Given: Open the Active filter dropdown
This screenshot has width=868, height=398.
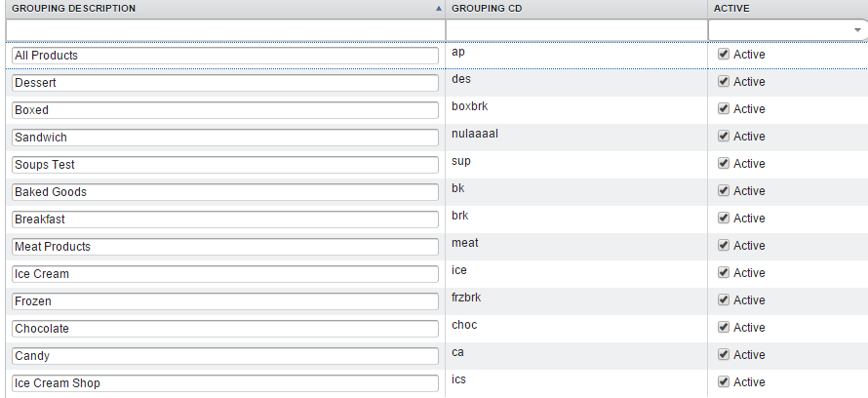Looking at the screenshot, I should pyautogui.click(x=857, y=30).
